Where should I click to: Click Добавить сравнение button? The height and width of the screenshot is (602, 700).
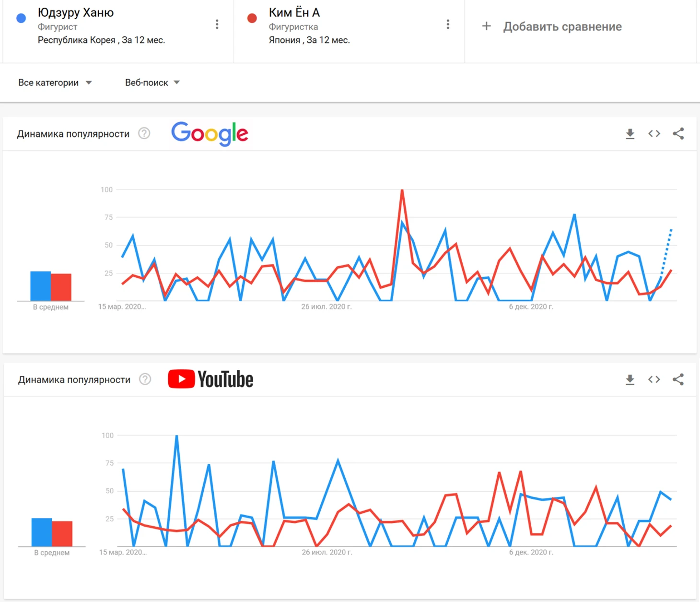[552, 26]
